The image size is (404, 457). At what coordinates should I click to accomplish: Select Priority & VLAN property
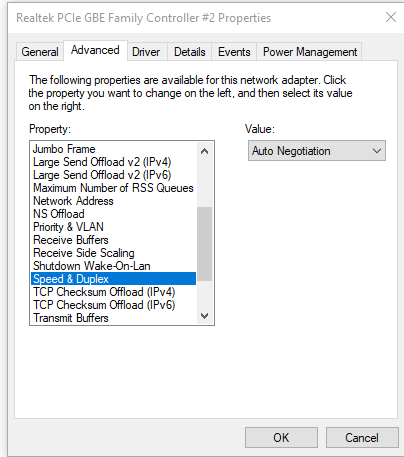pyautogui.click(x=113, y=227)
